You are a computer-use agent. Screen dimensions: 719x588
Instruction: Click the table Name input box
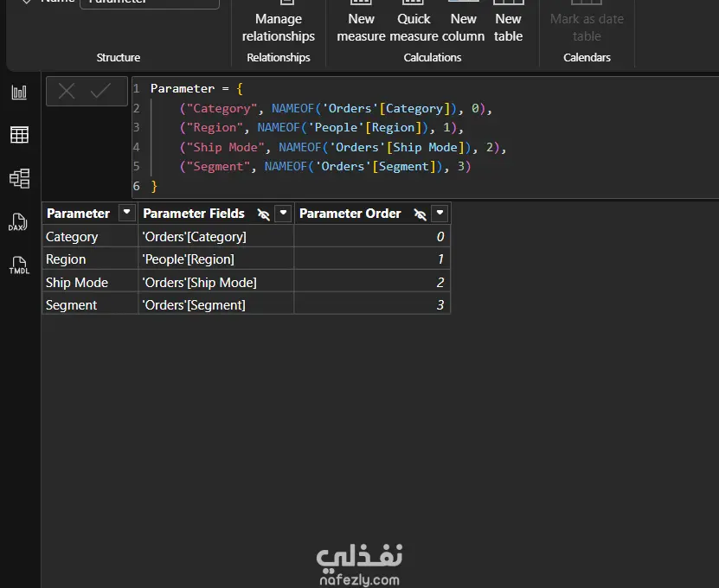pos(150,3)
